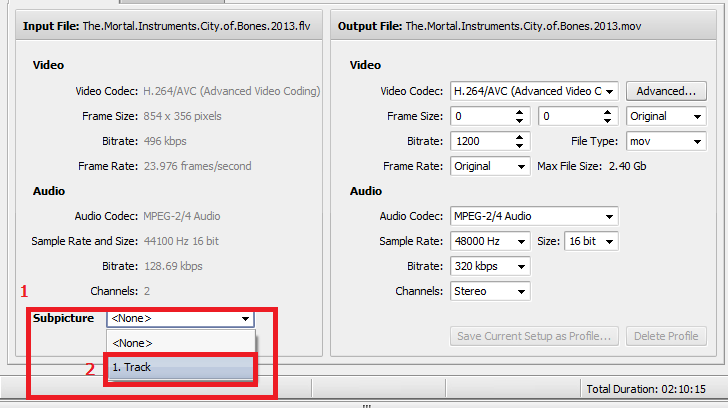Decrease the Frame Size height value
Screen dimensions: 728x408
click(607, 121)
